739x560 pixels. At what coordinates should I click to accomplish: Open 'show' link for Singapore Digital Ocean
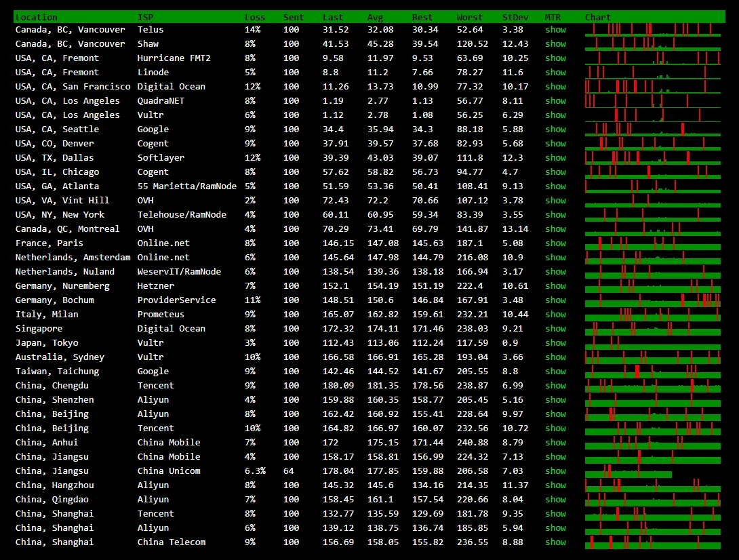(x=555, y=329)
